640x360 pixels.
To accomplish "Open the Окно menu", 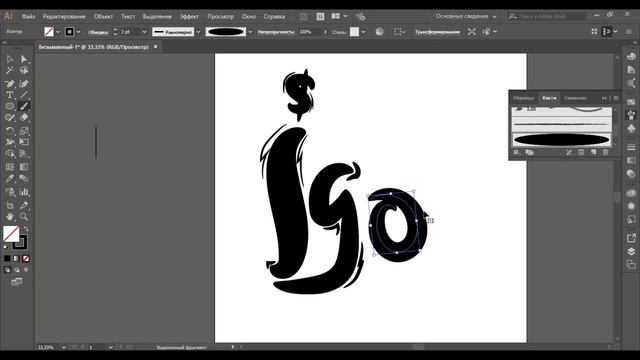I will tap(249, 16).
